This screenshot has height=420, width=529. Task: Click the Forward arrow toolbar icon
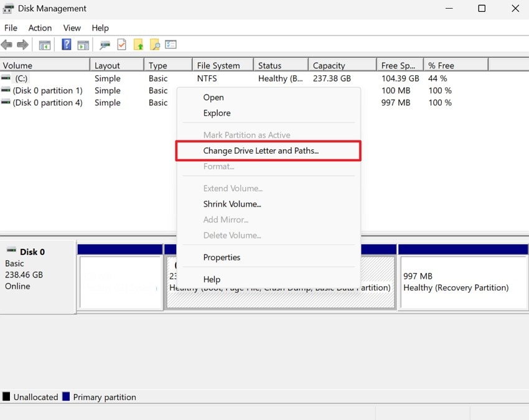[22, 45]
